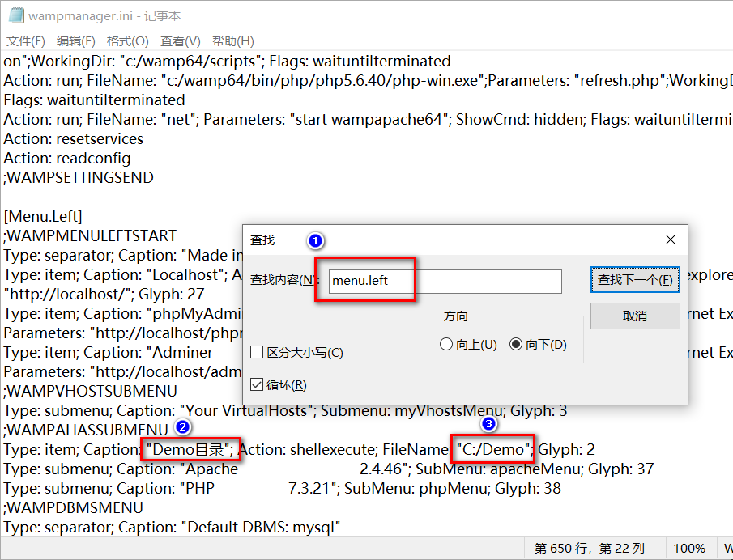Open the 文件(F) menu
The image size is (733, 560).
point(25,40)
